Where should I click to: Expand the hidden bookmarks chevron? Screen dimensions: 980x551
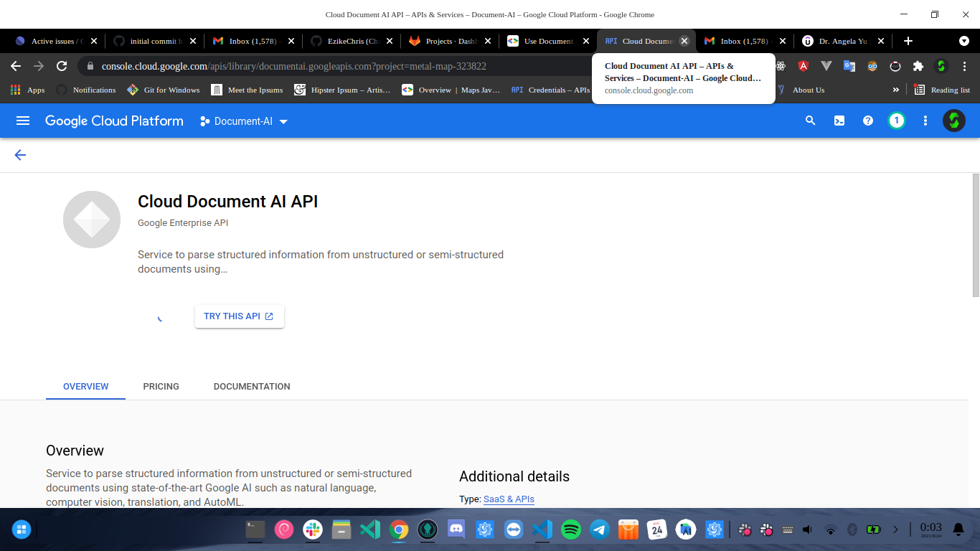895,90
